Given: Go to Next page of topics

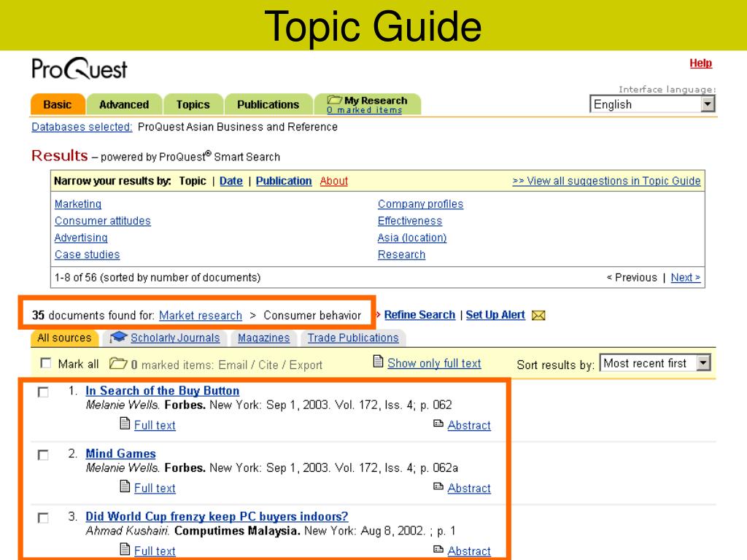Looking at the screenshot, I should coord(686,277).
